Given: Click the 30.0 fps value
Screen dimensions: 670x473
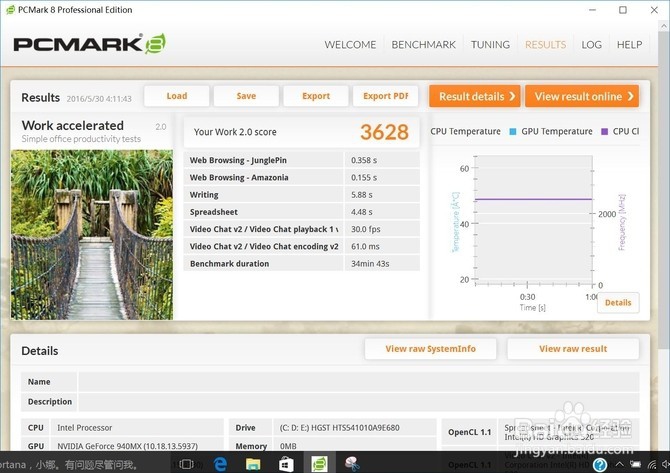Looking at the screenshot, I should [366, 229].
